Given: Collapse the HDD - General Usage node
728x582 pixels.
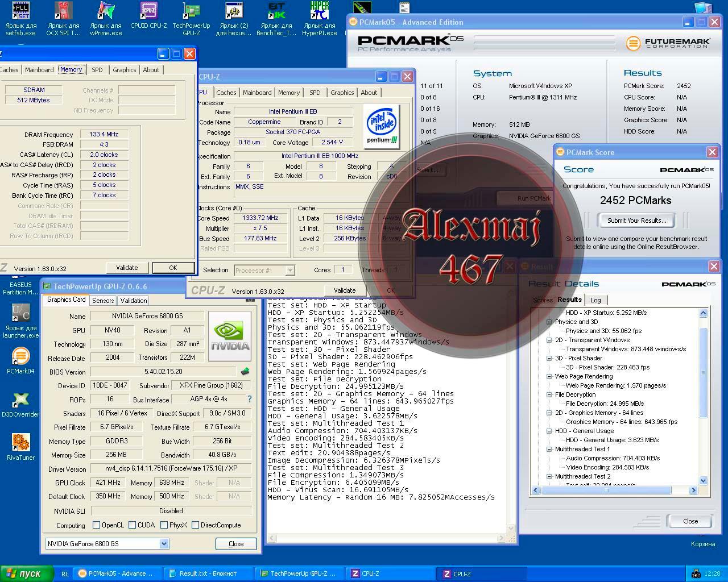Looking at the screenshot, I should [x=549, y=431].
